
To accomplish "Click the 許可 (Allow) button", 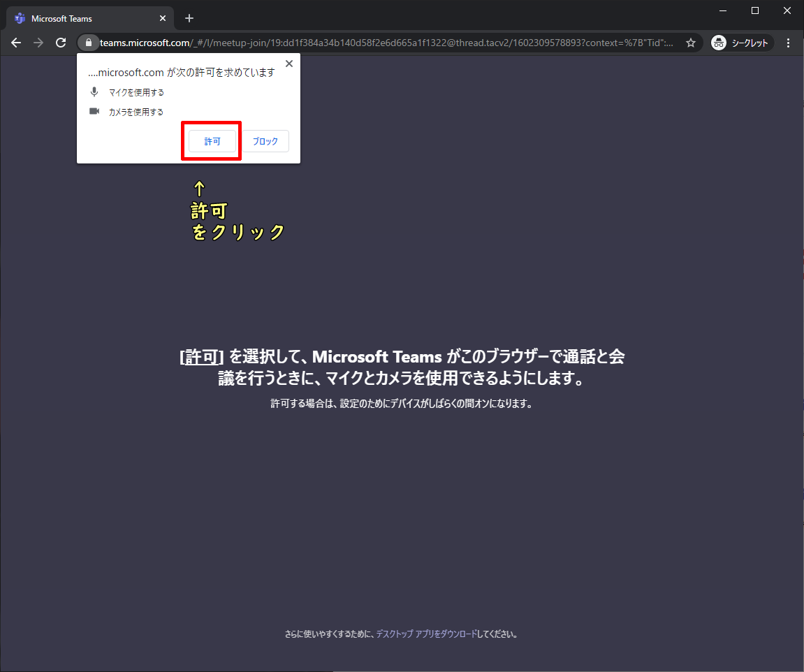I will [x=212, y=141].
